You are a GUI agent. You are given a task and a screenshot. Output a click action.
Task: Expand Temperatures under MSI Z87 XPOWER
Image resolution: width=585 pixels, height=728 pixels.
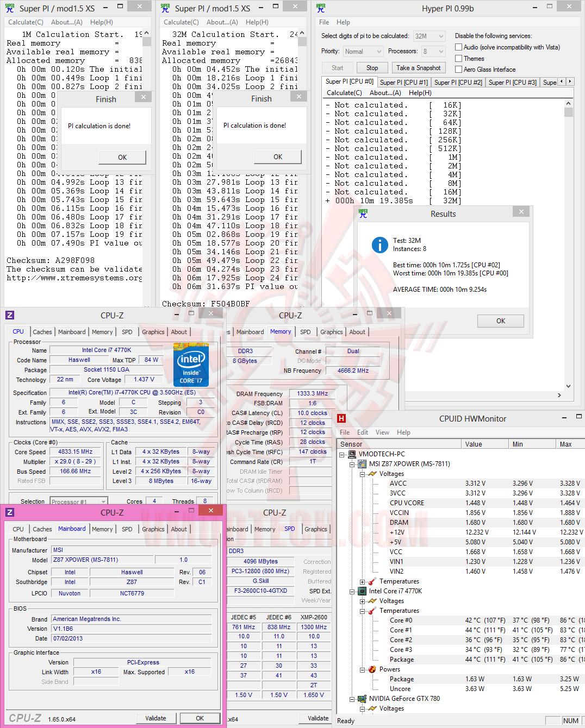[x=362, y=581]
